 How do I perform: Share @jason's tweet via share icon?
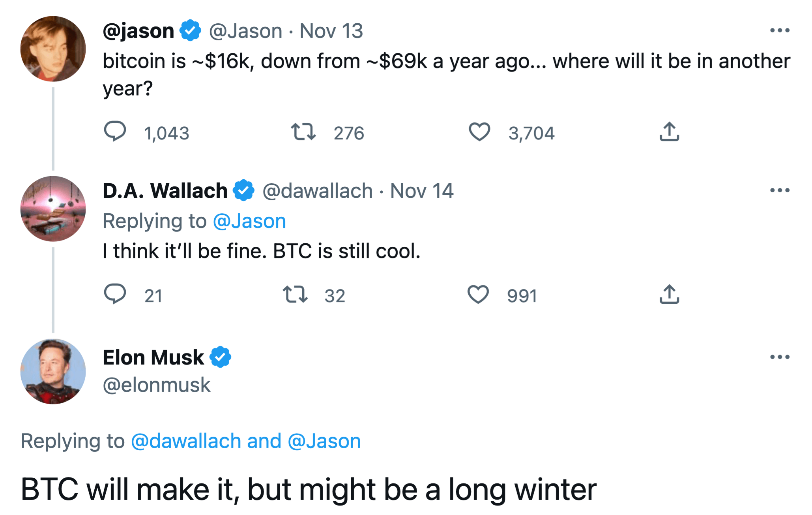[669, 132]
